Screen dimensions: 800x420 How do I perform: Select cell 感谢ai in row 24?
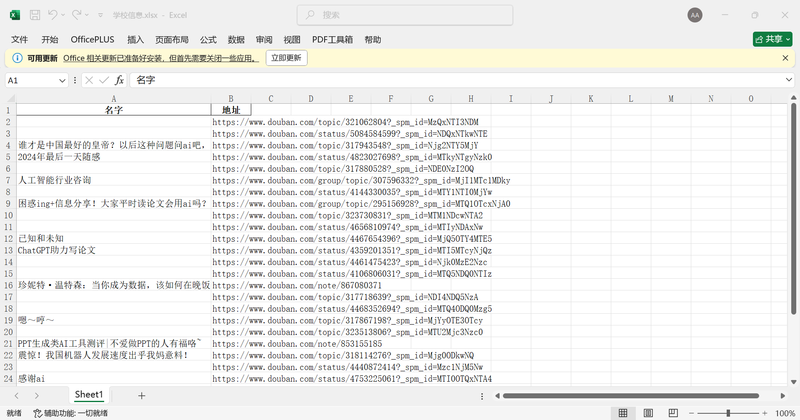[114, 379]
